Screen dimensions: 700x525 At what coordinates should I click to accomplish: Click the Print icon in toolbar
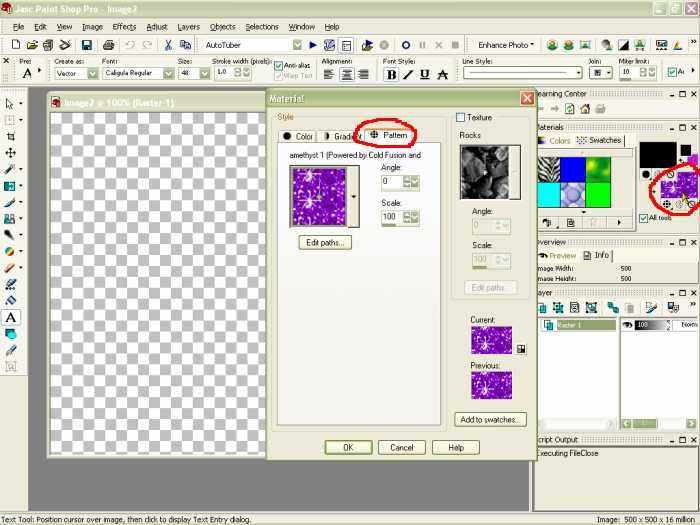108,45
